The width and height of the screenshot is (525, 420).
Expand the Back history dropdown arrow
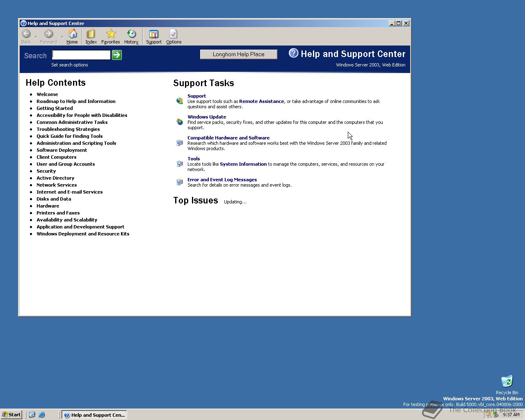(x=36, y=37)
